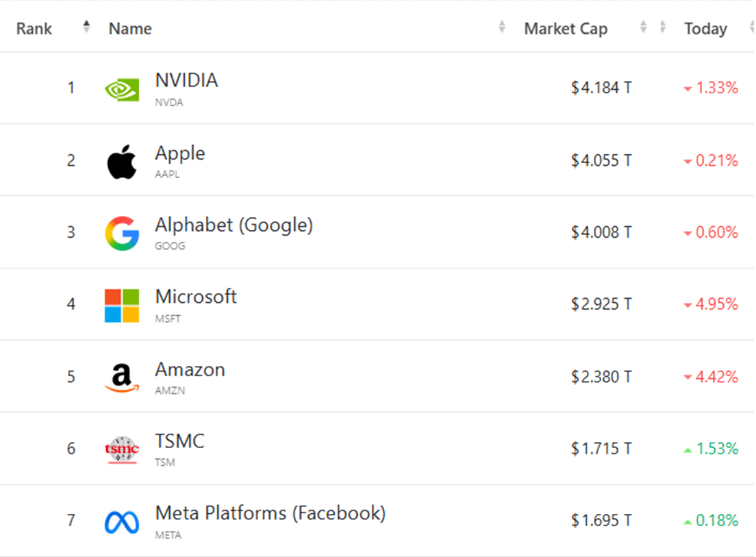Click Microsoft's 4.95% daily change
Screen dimensions: 756x557
(x=716, y=305)
